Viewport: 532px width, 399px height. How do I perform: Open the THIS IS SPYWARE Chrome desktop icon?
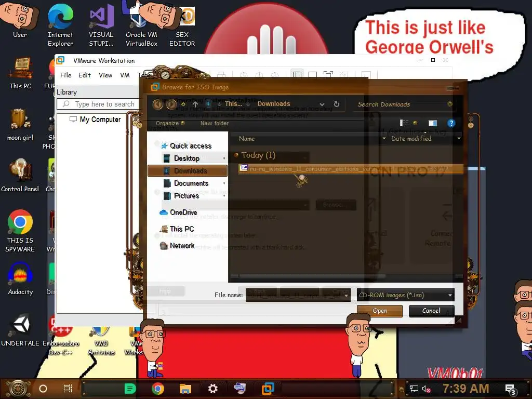click(x=20, y=231)
